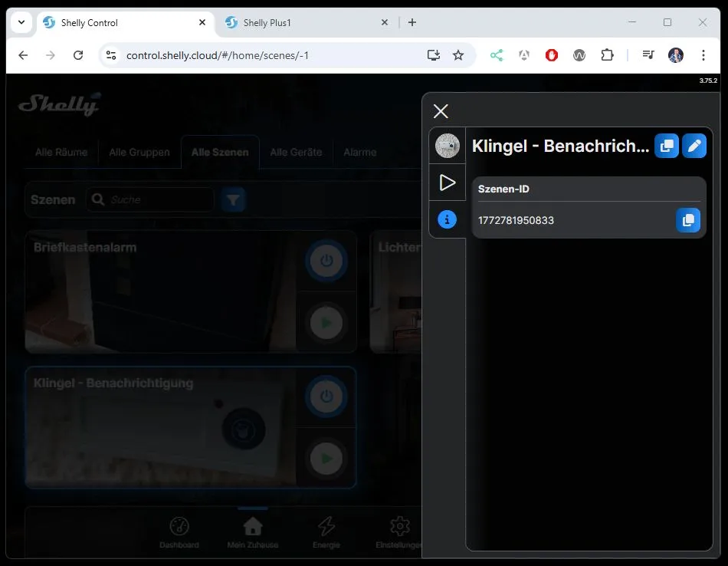Image resolution: width=728 pixels, height=566 pixels.
Task: Switch to Alle Räume tab
Action: tap(61, 153)
